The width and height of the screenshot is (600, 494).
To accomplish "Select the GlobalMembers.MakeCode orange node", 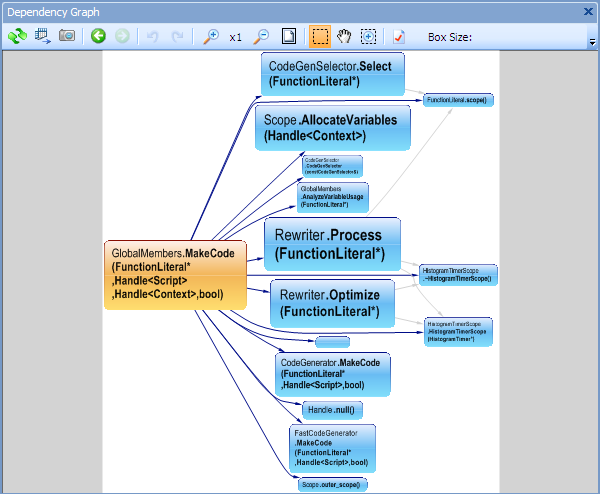I will (x=175, y=275).
